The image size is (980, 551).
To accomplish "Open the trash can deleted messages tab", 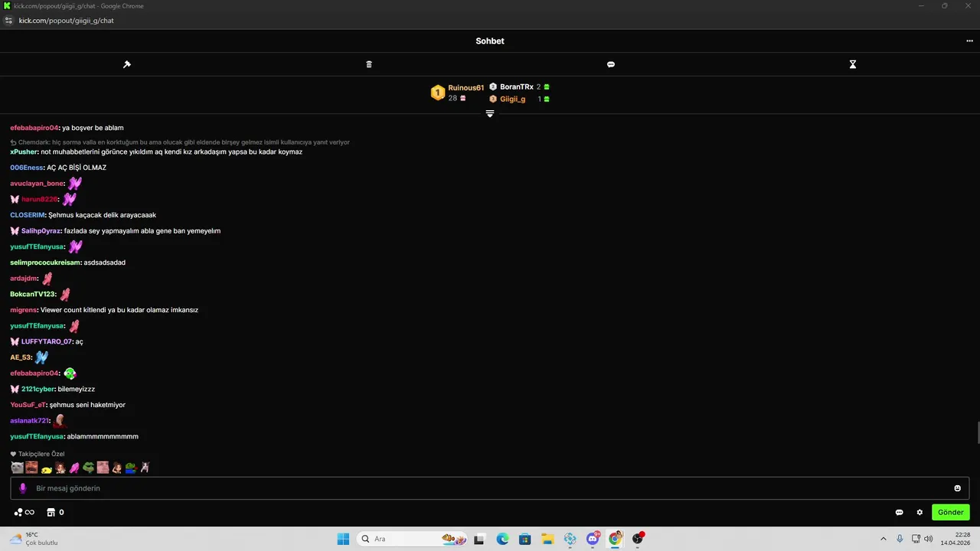I will pyautogui.click(x=369, y=64).
